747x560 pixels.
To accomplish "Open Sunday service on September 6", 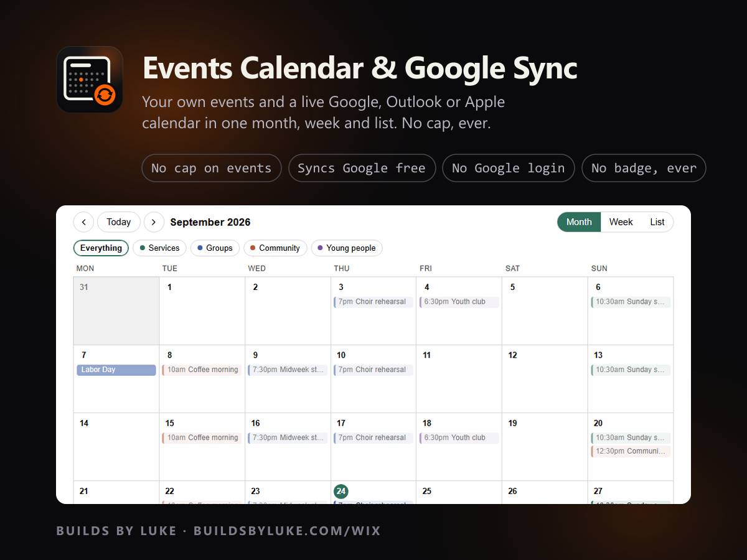I will [x=631, y=302].
